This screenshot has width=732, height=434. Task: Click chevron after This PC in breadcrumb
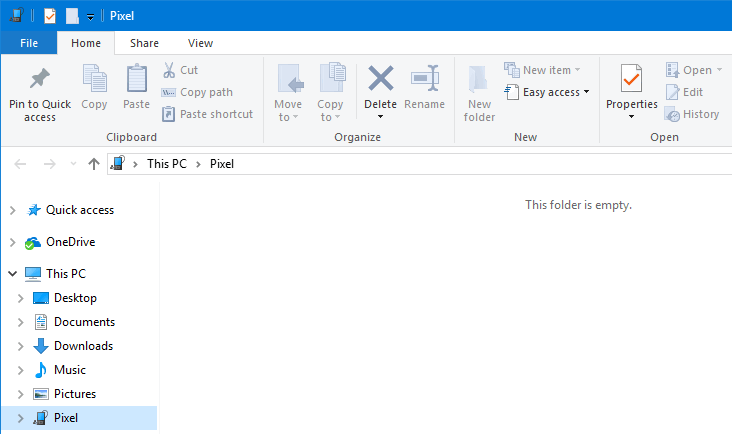point(198,164)
